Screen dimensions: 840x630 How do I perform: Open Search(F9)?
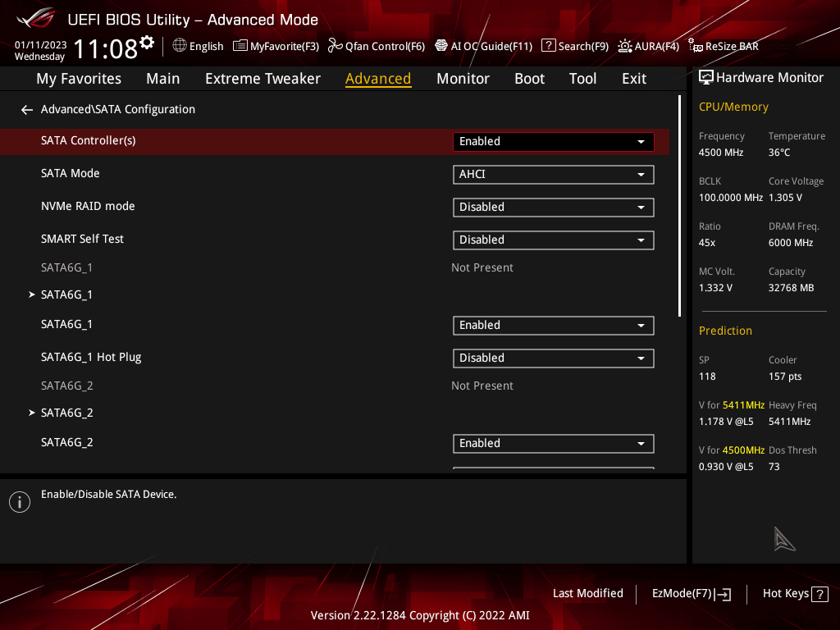tap(575, 46)
